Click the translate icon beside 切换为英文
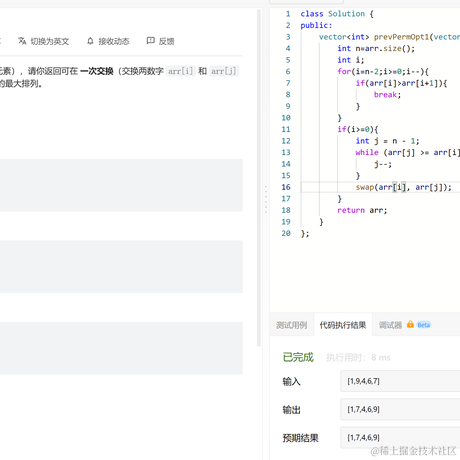The image size is (460, 460). 22,41
